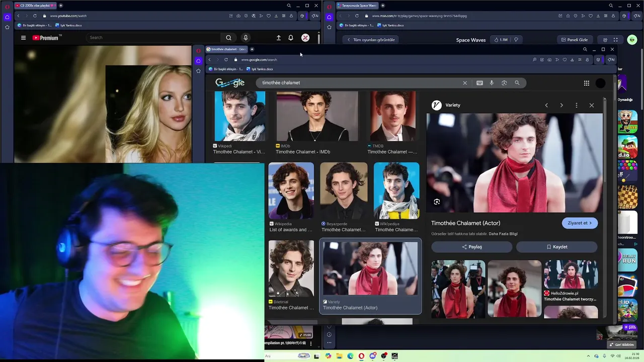This screenshot has height=362, width=644.
Task: Click the YouTube search magnifier button
Action: point(228,38)
